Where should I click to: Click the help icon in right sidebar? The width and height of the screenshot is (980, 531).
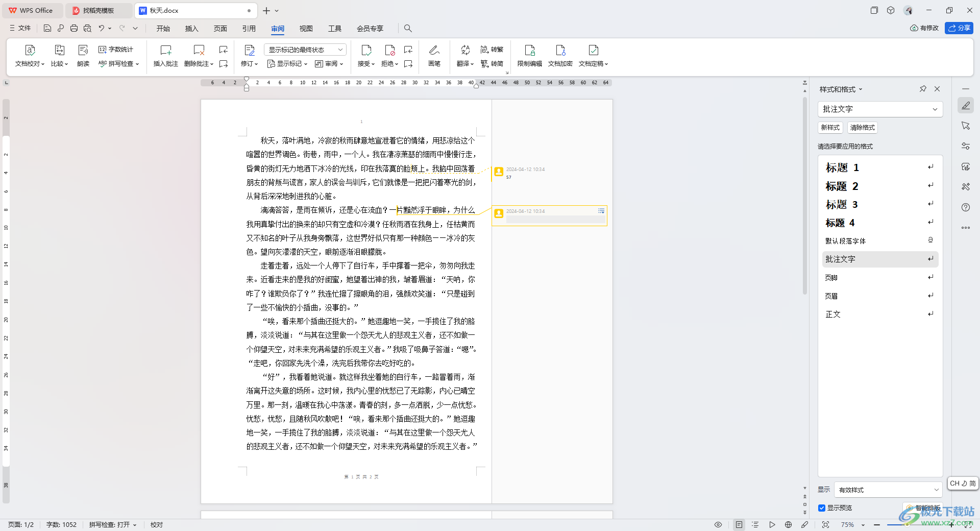tap(966, 207)
